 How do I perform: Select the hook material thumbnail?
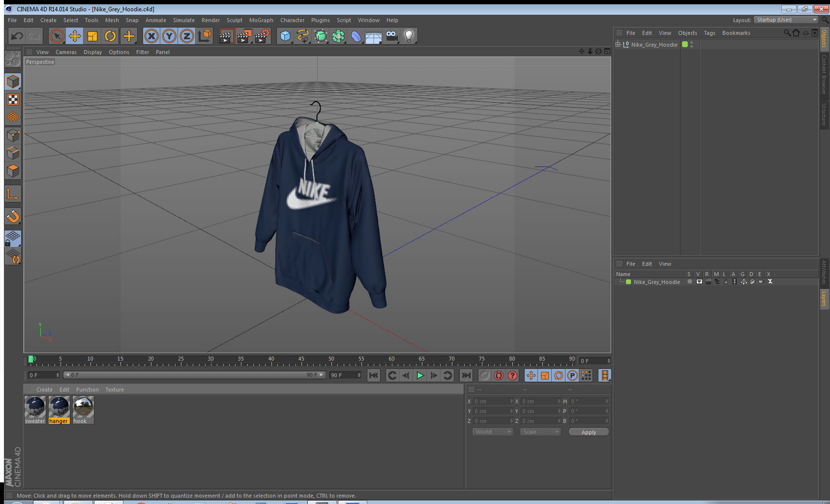83,407
